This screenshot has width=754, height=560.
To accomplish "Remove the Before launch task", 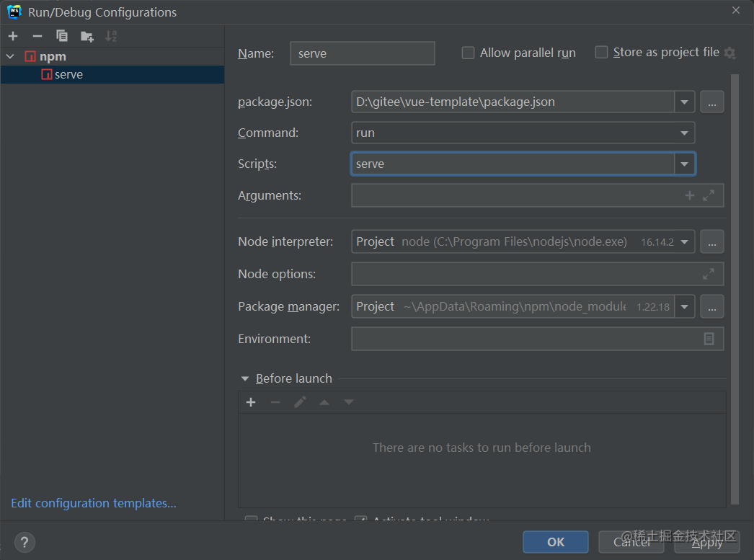I will click(x=275, y=402).
